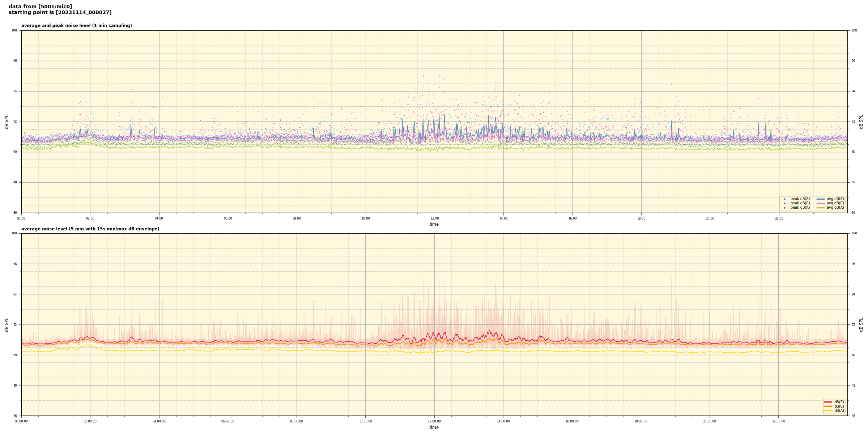
Task: Click the 12:00 tick on upper time axis
Action: click(434, 218)
